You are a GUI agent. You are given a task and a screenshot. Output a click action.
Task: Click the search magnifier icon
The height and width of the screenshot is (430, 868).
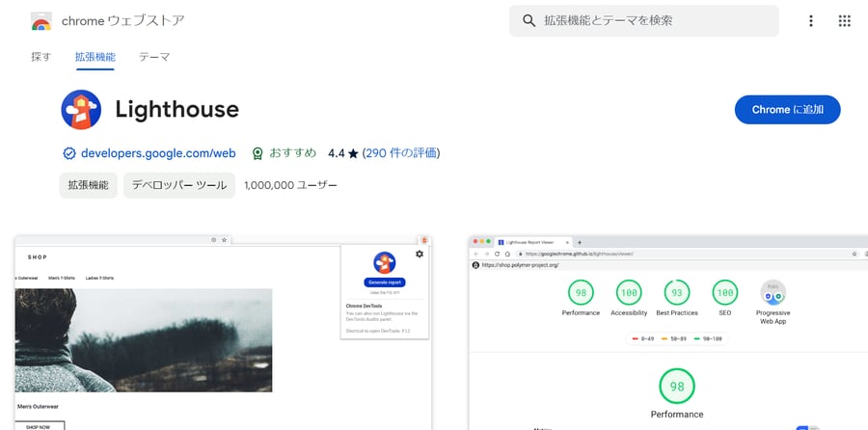coord(529,21)
